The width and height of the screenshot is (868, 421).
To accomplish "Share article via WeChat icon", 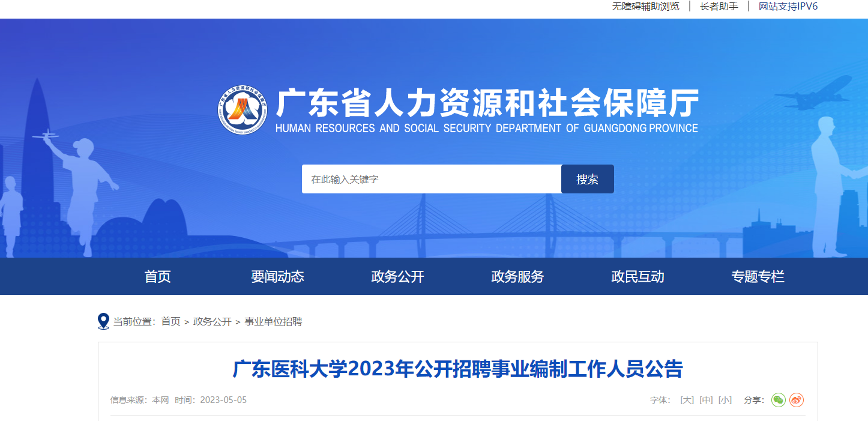I will coord(779,400).
